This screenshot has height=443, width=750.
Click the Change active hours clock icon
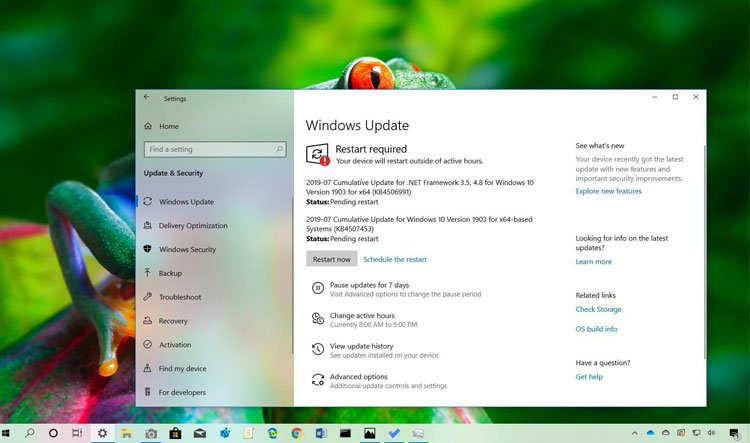[x=317, y=319]
